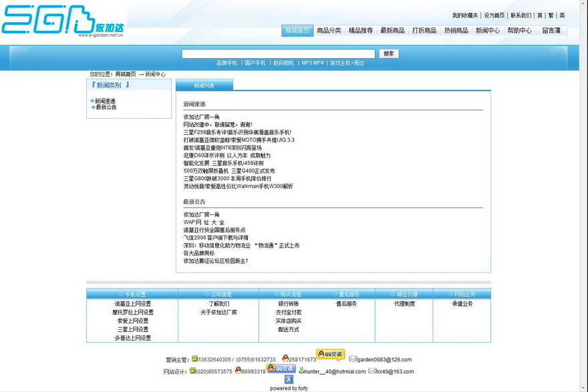This screenshot has height=392, width=588.
Task: Open the 新闻中心 navigation tab
Action: tap(488, 31)
